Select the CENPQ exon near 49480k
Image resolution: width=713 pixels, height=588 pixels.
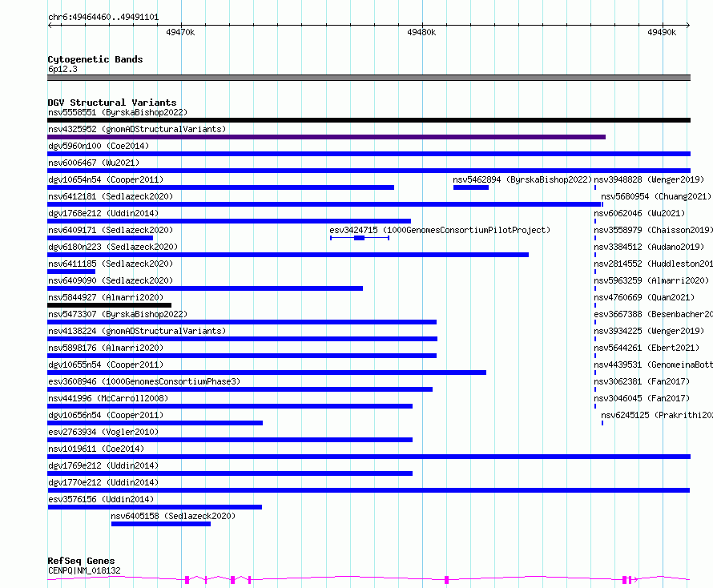click(x=446, y=580)
